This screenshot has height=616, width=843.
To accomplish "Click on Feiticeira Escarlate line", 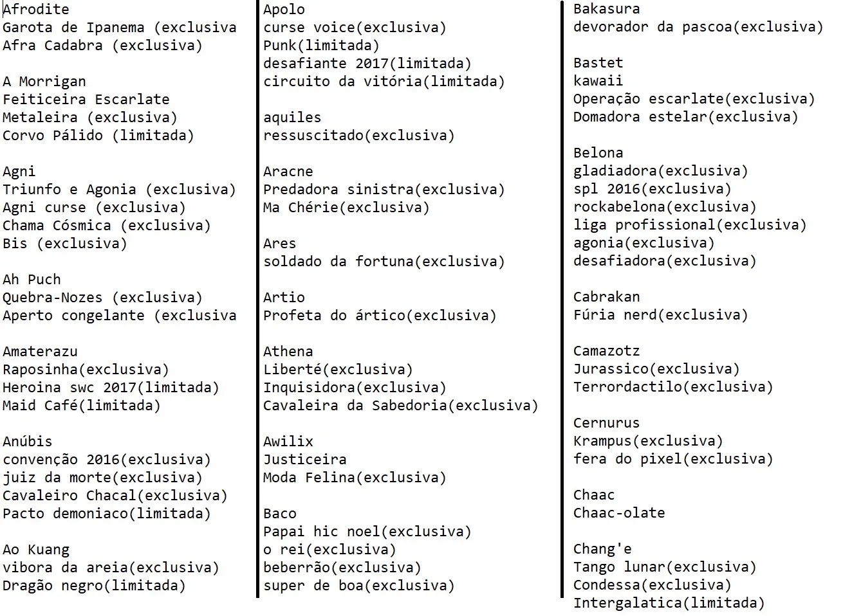I will 86,100.
